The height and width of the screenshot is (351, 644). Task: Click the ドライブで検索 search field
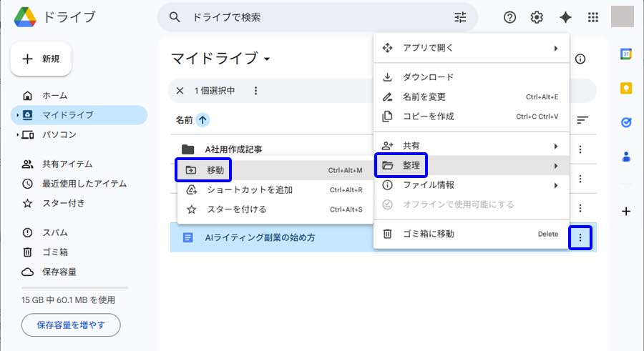[315, 17]
